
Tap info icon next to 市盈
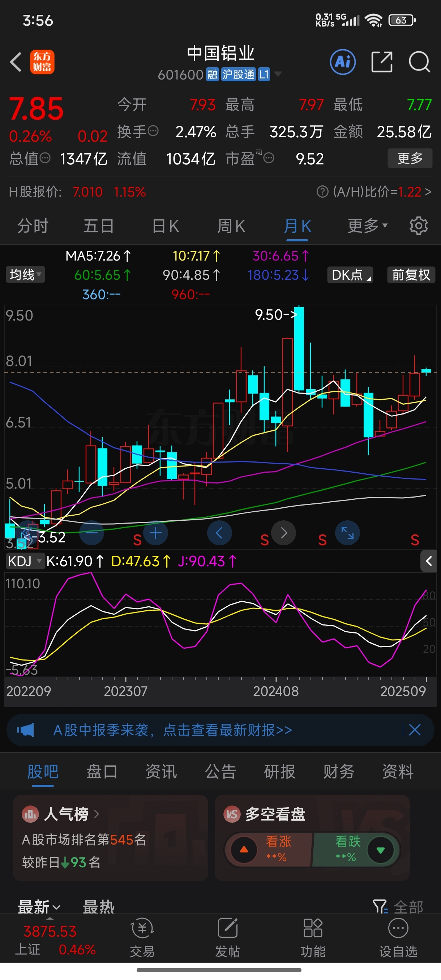pos(269,158)
